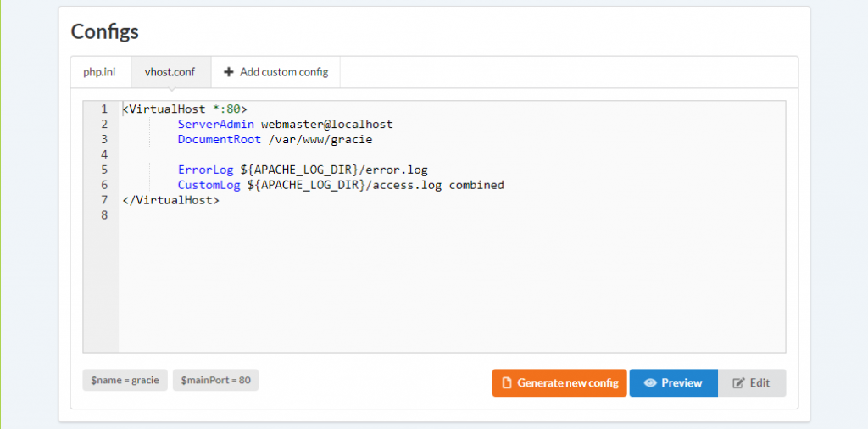Click line number 1 in editor gutter
Viewport: 868px width, 429px height.
click(x=104, y=109)
